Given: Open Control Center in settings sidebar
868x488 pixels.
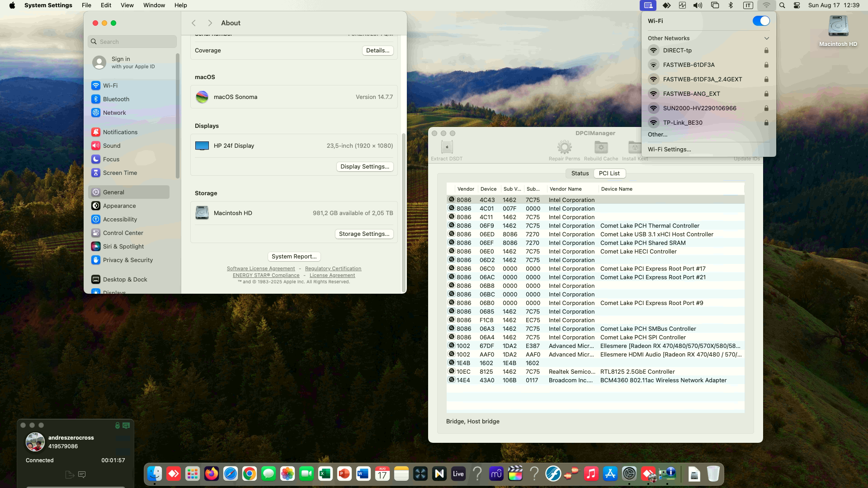Looking at the screenshot, I should (129, 233).
